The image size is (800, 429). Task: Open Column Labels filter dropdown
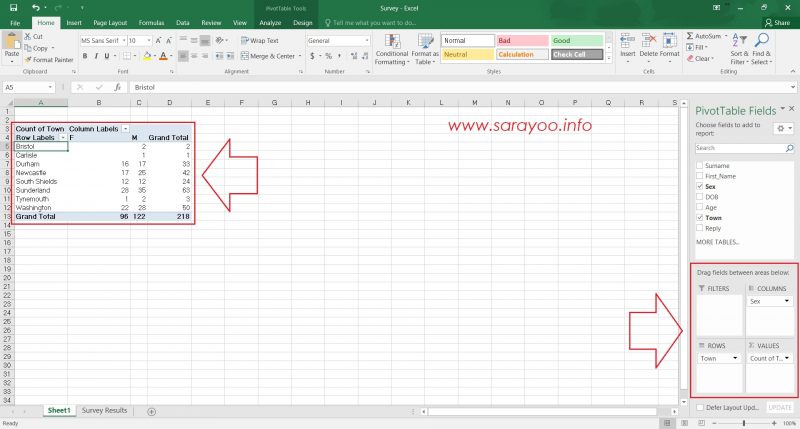[x=126, y=129]
